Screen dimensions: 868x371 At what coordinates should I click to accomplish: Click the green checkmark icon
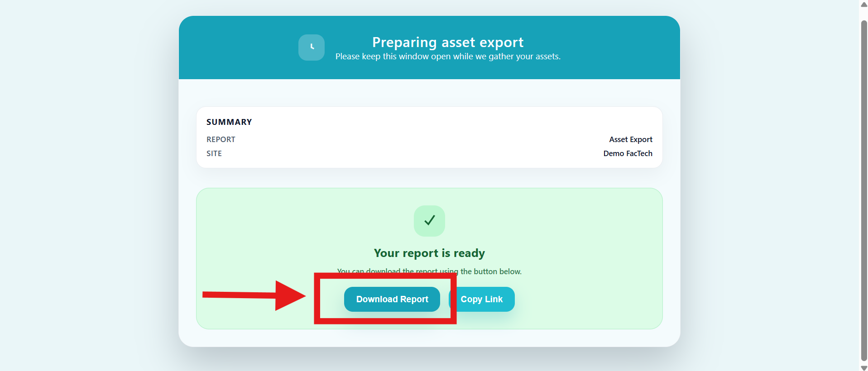click(429, 221)
